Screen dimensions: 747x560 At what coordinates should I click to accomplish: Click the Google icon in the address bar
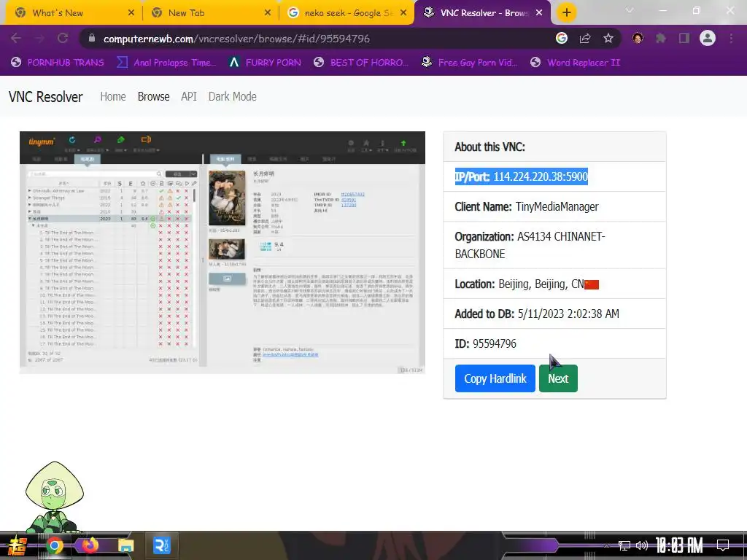pos(562,38)
